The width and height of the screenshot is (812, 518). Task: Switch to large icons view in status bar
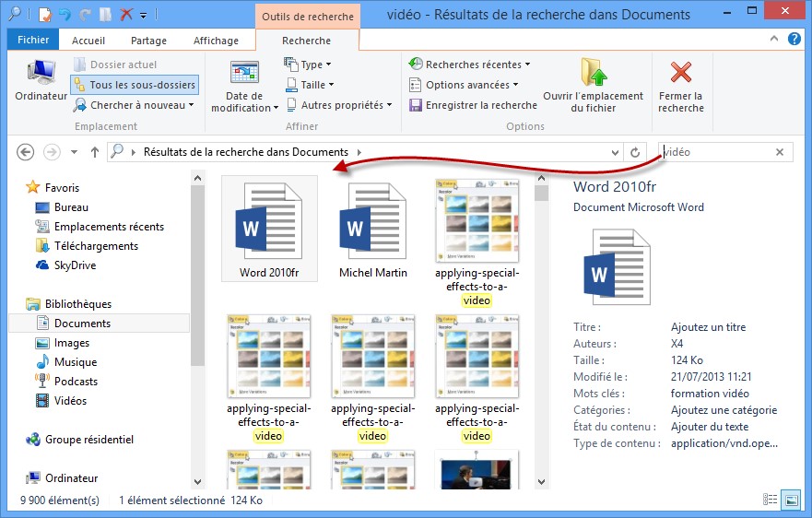tap(791, 500)
